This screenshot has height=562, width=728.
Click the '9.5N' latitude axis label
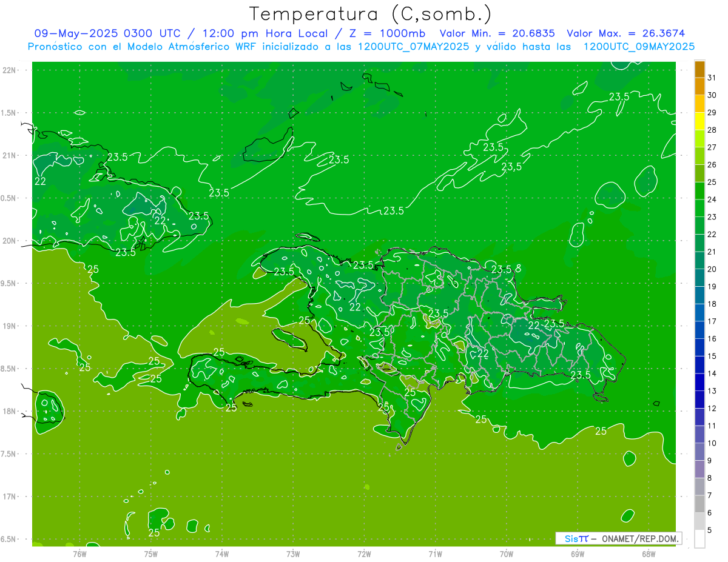pos(9,283)
